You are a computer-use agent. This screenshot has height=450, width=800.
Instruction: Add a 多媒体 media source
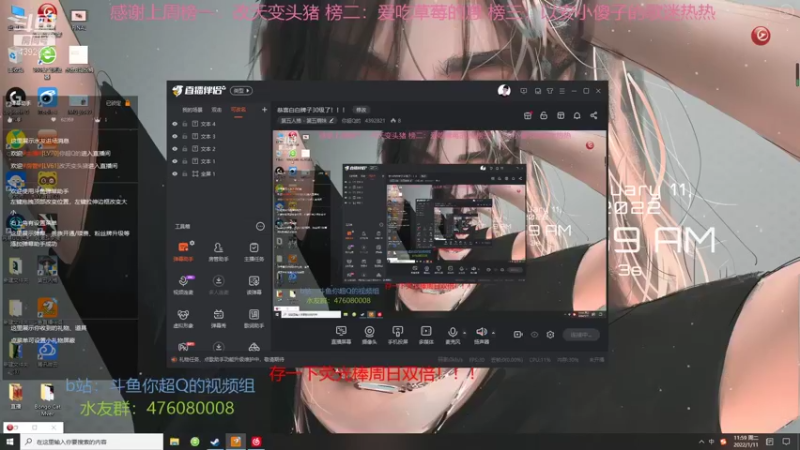pyautogui.click(x=426, y=335)
